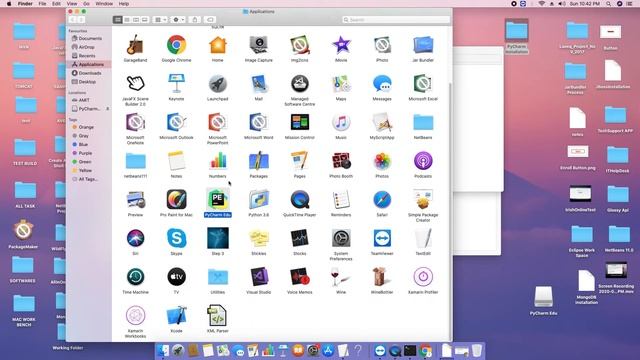Open the View menu
This screenshot has width=640, height=360.
(x=72, y=4)
